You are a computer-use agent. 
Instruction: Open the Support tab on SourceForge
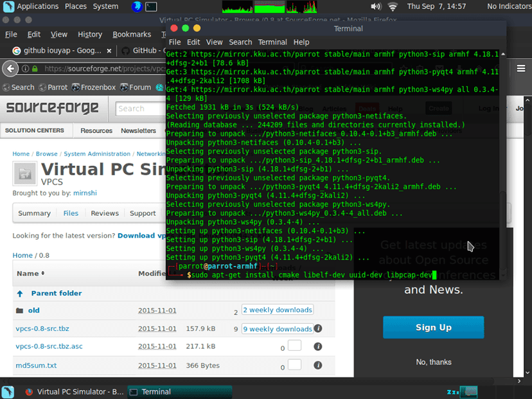[143, 213]
